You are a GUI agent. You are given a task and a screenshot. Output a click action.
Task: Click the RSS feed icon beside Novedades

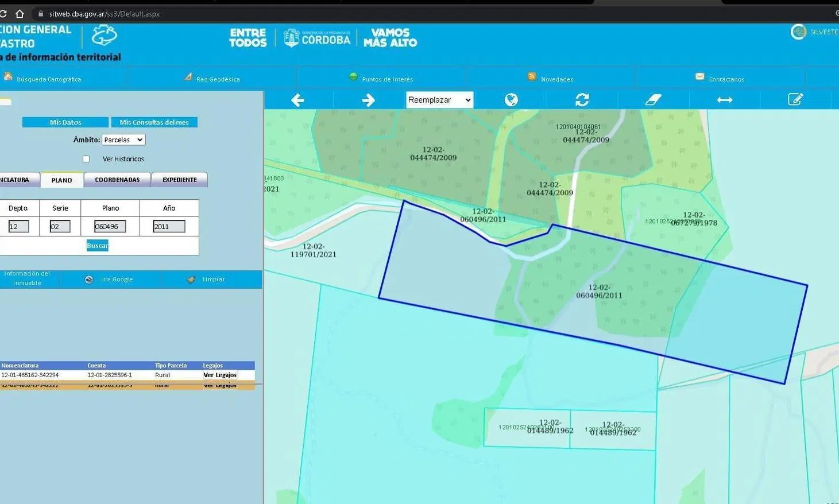[x=532, y=76]
